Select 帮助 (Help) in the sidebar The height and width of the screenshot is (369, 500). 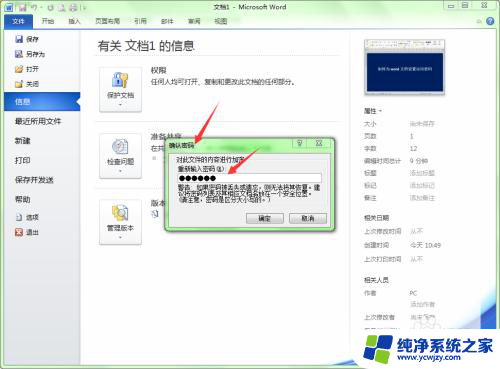[x=23, y=199]
